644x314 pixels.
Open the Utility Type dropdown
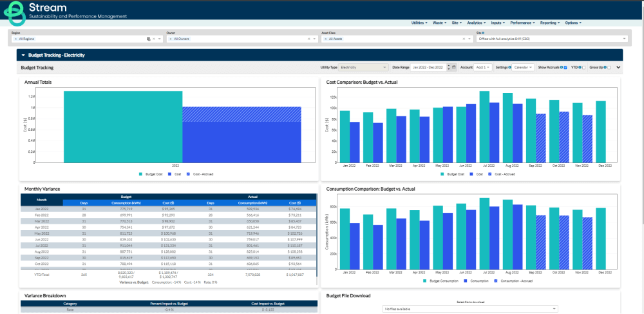[x=363, y=67]
